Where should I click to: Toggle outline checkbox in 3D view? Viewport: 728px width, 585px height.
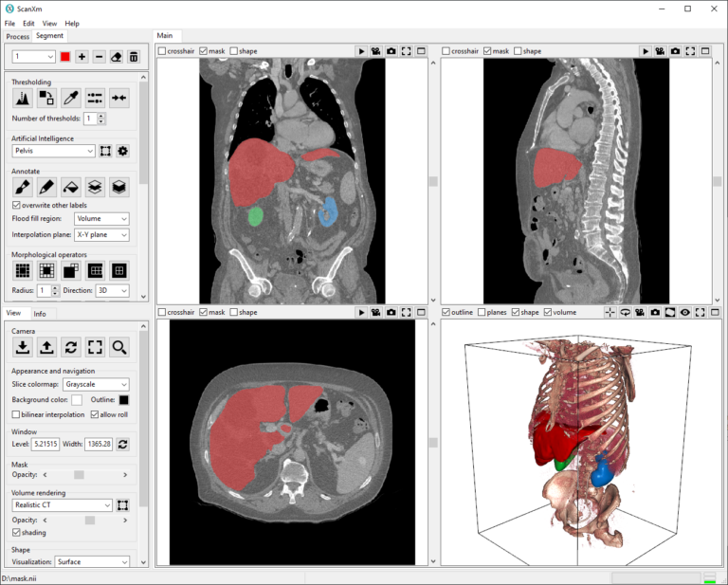coord(457,313)
